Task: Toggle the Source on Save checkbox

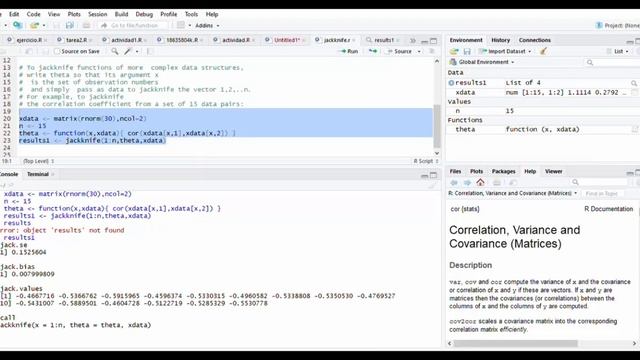Action: 57,51
